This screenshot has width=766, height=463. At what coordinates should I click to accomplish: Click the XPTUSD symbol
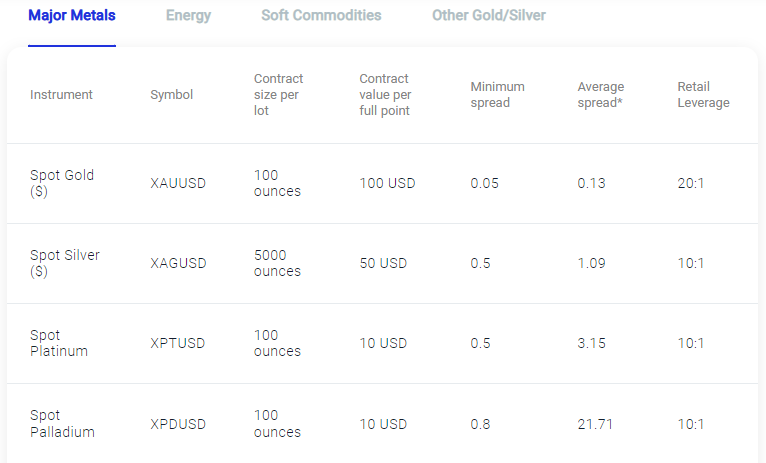[x=177, y=343]
